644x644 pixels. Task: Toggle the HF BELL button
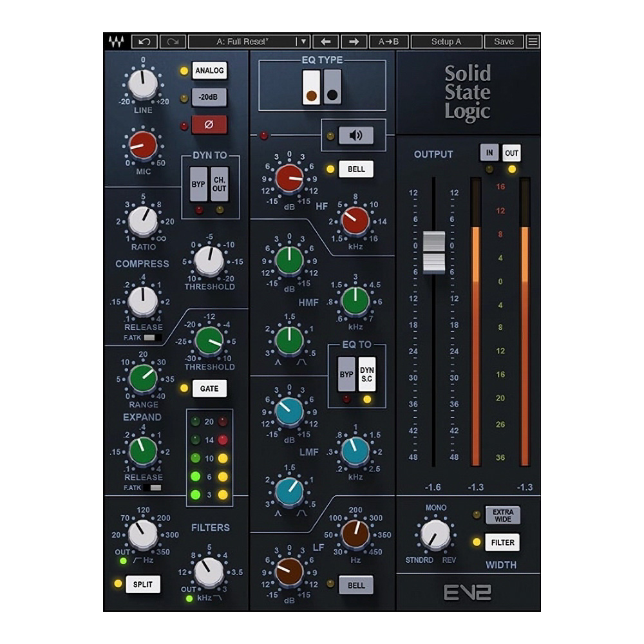tap(356, 169)
